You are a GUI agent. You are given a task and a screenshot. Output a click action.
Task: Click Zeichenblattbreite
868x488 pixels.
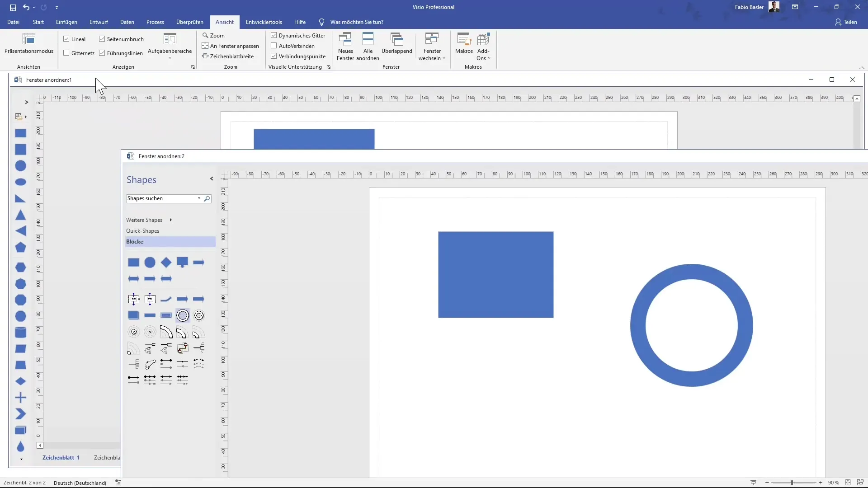228,56
